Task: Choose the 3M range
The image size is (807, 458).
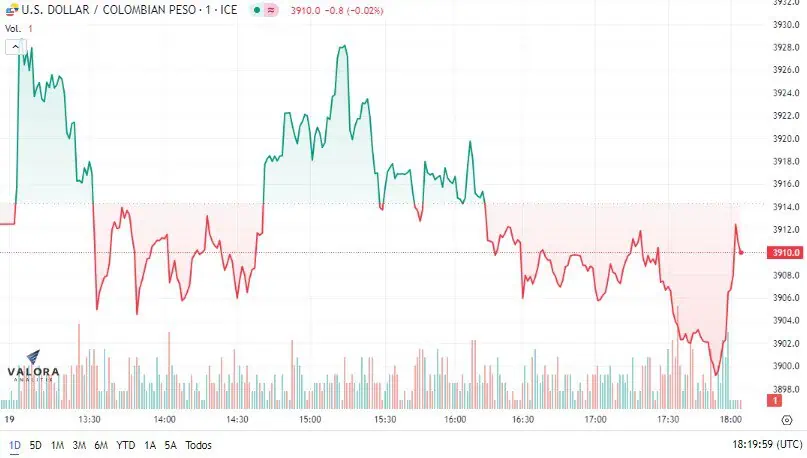Action: [x=79, y=445]
